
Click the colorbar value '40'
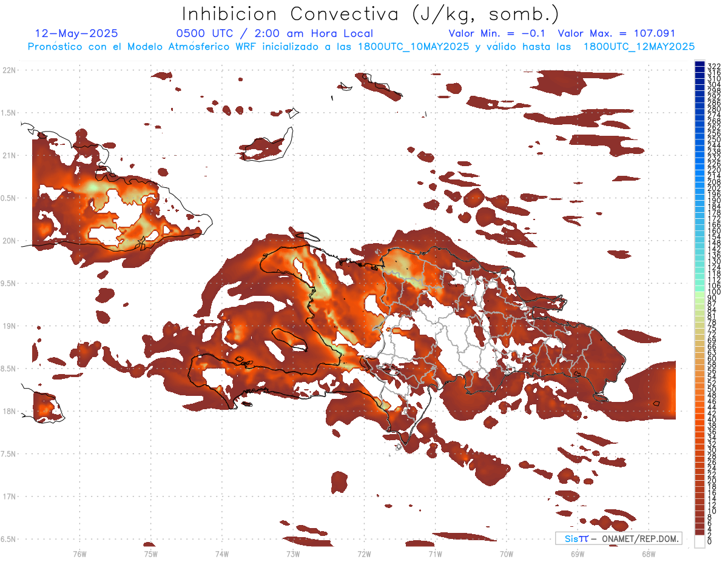(712, 420)
